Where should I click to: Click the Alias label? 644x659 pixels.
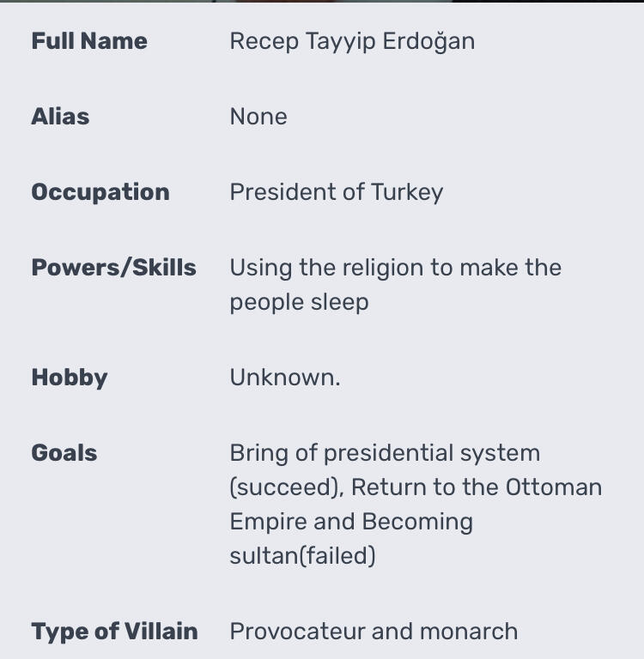click(x=60, y=117)
